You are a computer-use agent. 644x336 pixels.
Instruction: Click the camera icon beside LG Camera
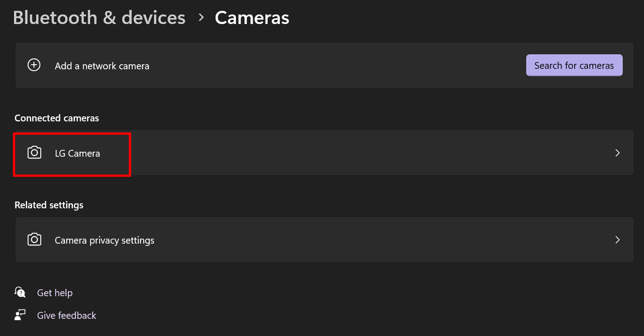(x=34, y=153)
